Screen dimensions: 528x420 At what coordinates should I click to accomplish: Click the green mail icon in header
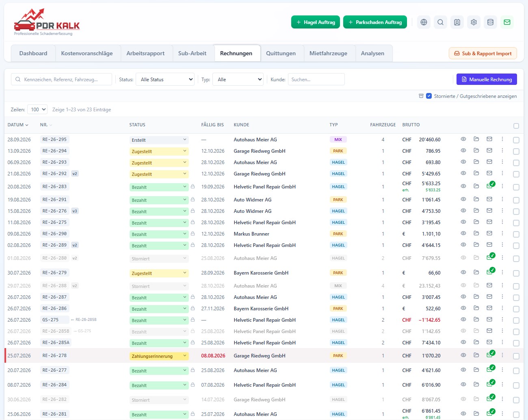click(x=507, y=22)
